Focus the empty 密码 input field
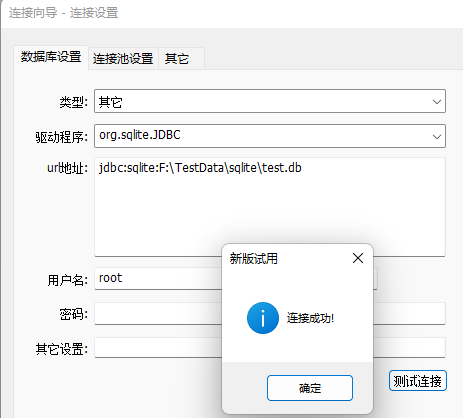463x418 pixels. pyautogui.click(x=158, y=313)
